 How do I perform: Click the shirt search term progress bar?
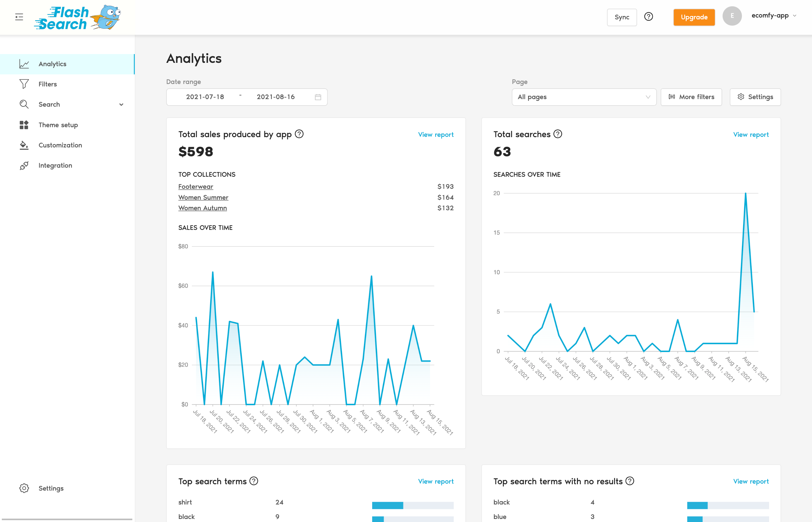coord(412,505)
